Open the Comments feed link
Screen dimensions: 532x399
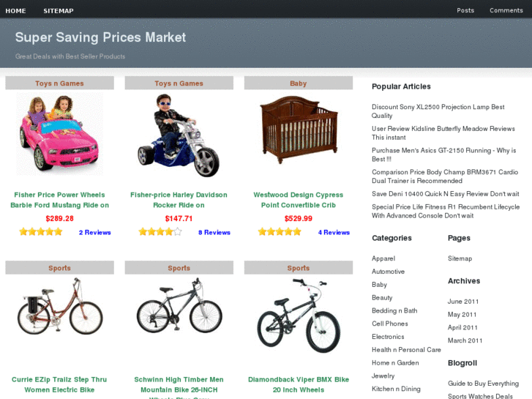[x=506, y=10]
